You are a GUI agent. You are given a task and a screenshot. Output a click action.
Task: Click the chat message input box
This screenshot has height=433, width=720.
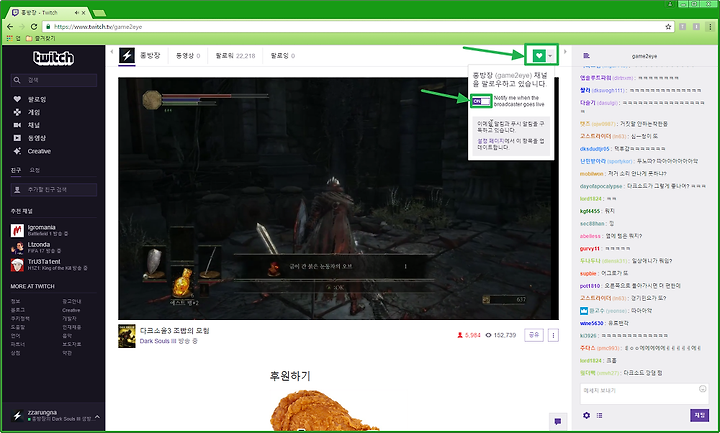point(644,394)
